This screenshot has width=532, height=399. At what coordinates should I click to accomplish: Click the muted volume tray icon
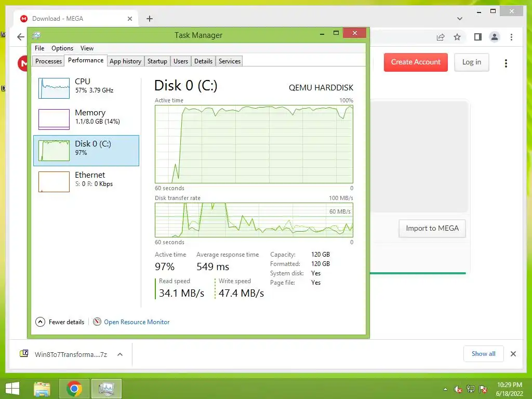tap(458, 389)
